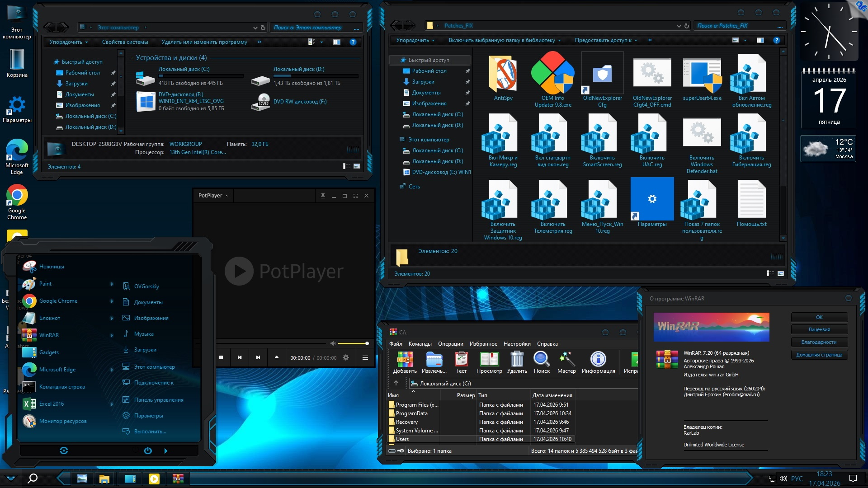Click the PotPlayer next track button
Viewport: 868px width, 488px height.
pos(258,357)
